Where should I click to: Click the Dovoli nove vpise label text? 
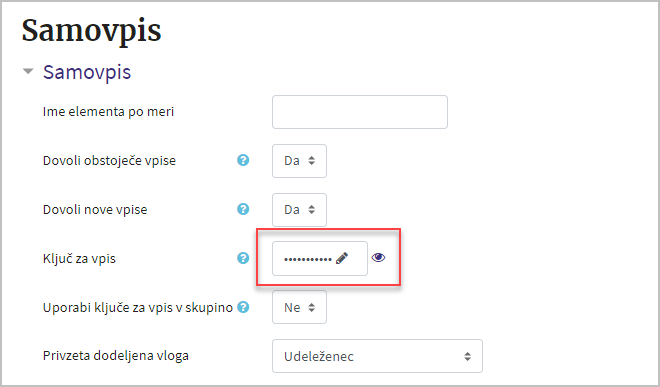pos(95,209)
